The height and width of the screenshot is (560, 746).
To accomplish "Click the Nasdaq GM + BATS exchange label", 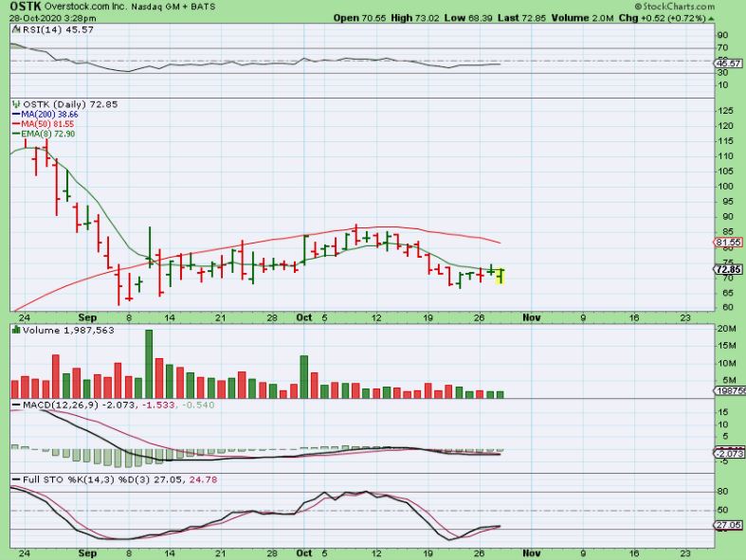I will pos(172,7).
